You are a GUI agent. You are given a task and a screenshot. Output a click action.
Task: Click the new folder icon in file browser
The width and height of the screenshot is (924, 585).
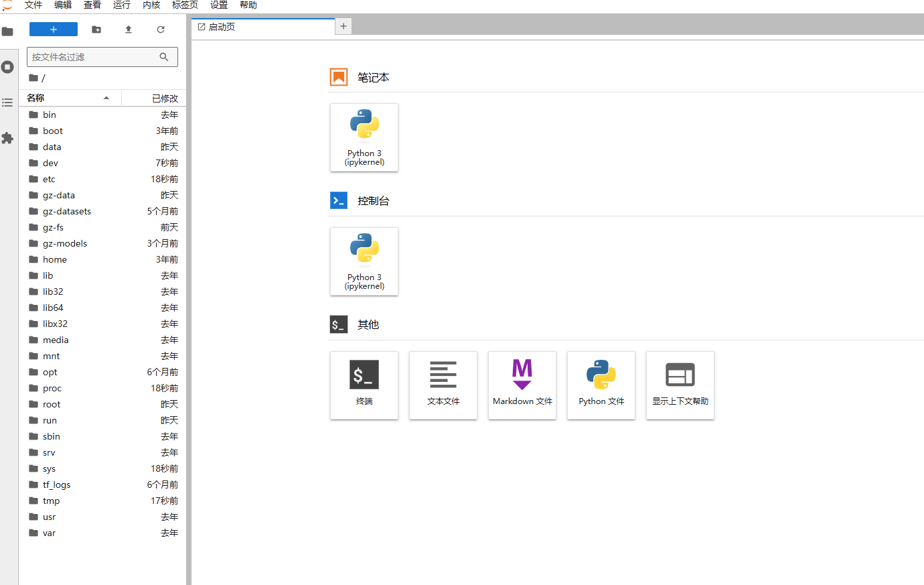(96, 29)
